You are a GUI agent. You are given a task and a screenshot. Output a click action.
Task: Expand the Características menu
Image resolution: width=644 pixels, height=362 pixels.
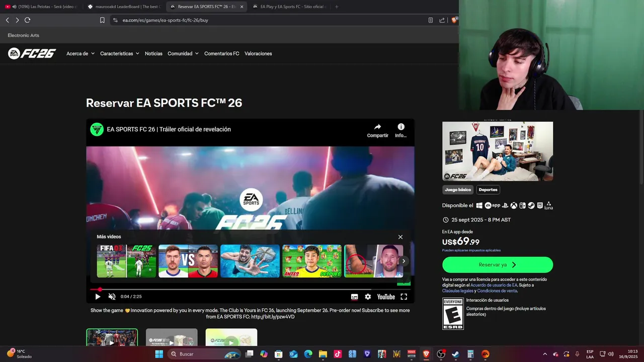[x=120, y=53]
